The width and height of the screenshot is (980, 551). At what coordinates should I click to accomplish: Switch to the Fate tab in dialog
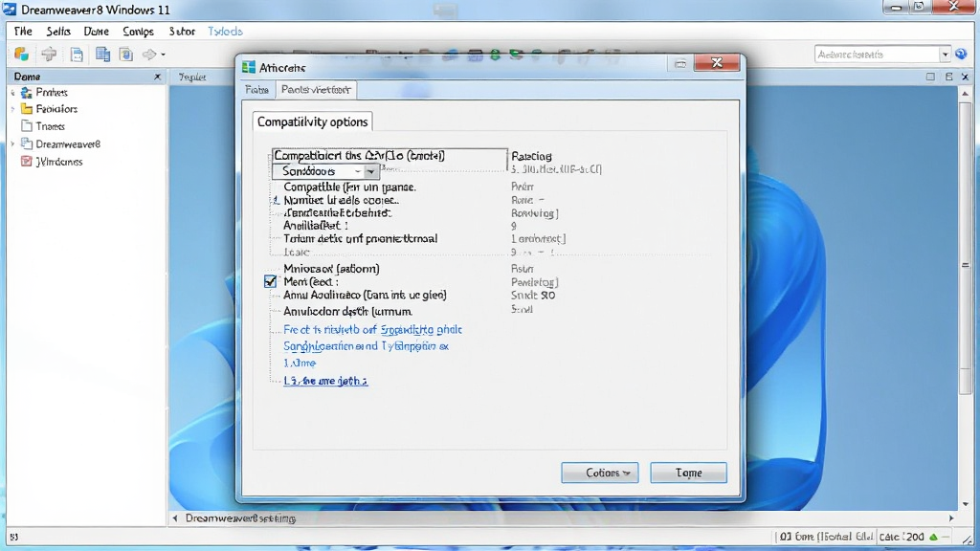pyautogui.click(x=256, y=90)
